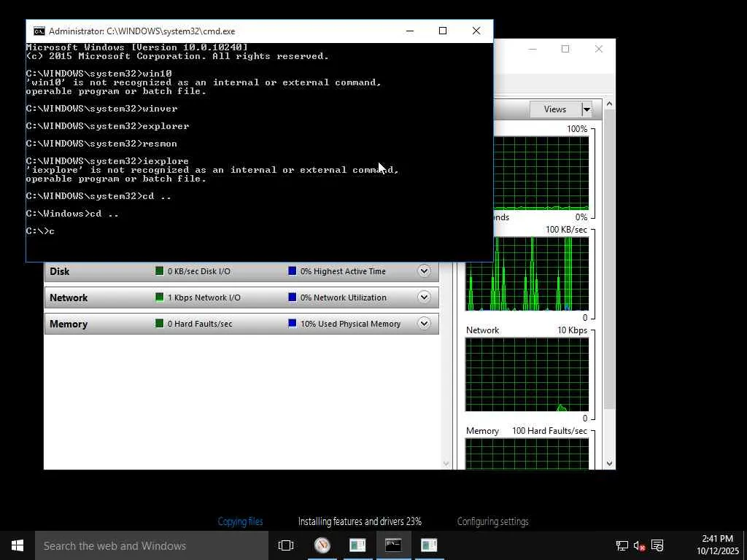Expand the Network section chevron
This screenshot has width=747, height=560.
pos(424,297)
